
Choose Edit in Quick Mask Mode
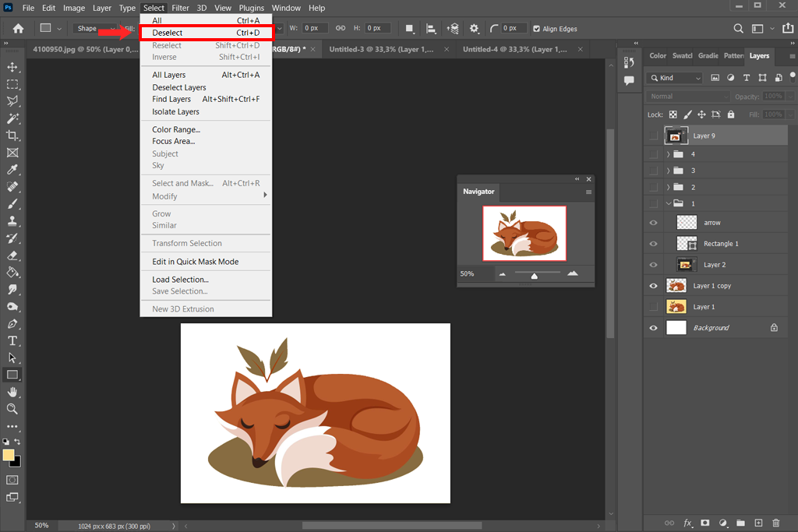[x=206, y=262]
